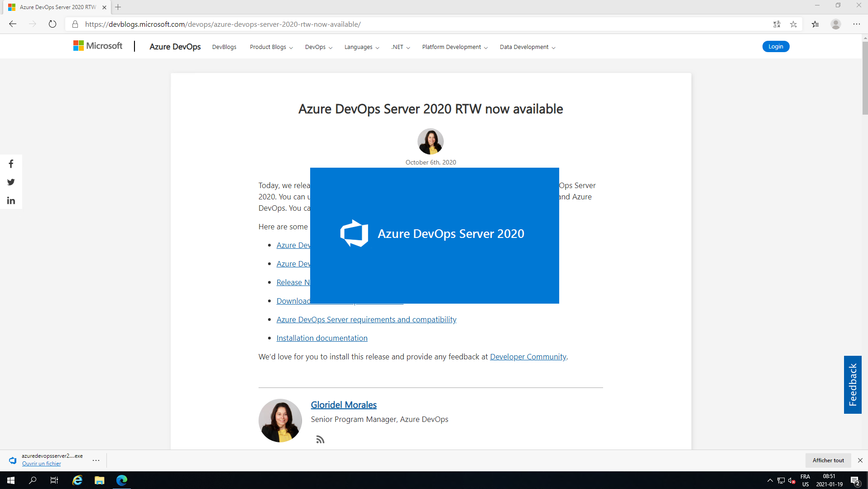Open browser settings ellipsis menu
The image size is (868, 489).
pyautogui.click(x=856, y=24)
